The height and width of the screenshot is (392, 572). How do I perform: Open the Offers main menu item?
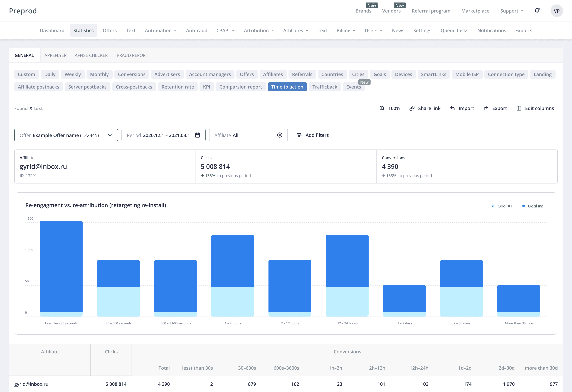point(110,31)
